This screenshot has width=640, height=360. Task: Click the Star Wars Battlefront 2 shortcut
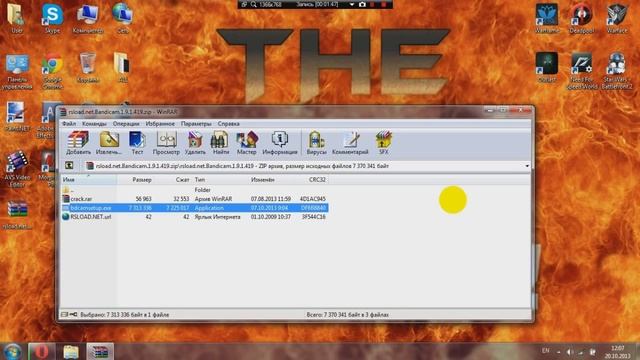click(x=617, y=71)
